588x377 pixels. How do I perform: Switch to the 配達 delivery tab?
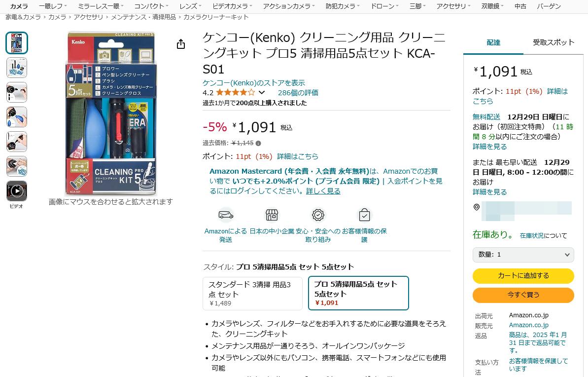click(493, 43)
